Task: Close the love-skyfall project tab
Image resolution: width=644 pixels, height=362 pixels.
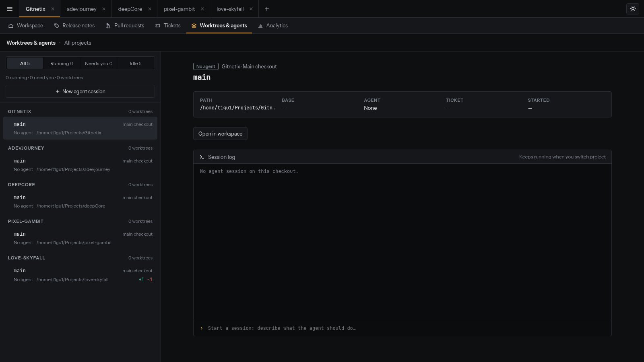Action: click(251, 9)
